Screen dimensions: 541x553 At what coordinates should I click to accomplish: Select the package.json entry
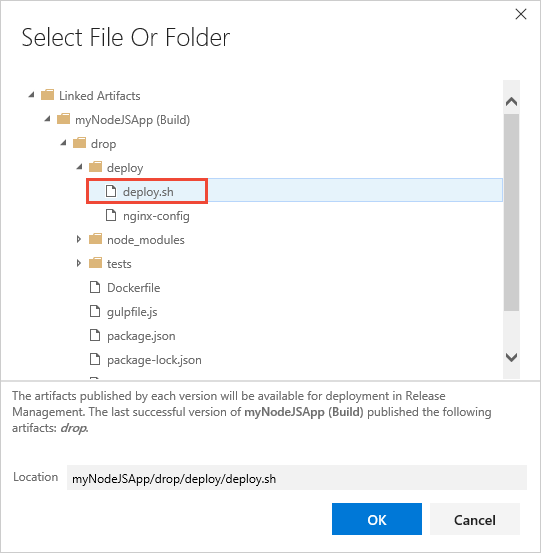141,336
